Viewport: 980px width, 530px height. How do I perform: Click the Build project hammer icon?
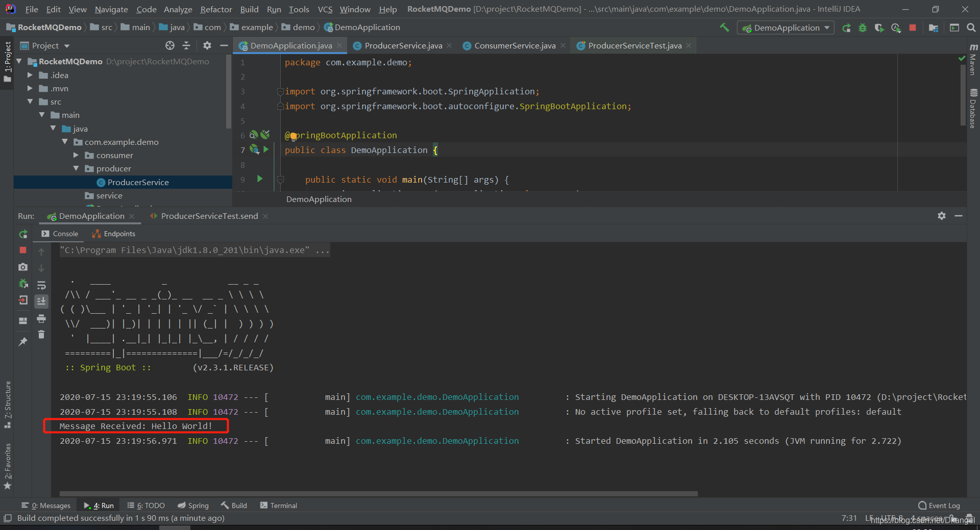tap(724, 28)
